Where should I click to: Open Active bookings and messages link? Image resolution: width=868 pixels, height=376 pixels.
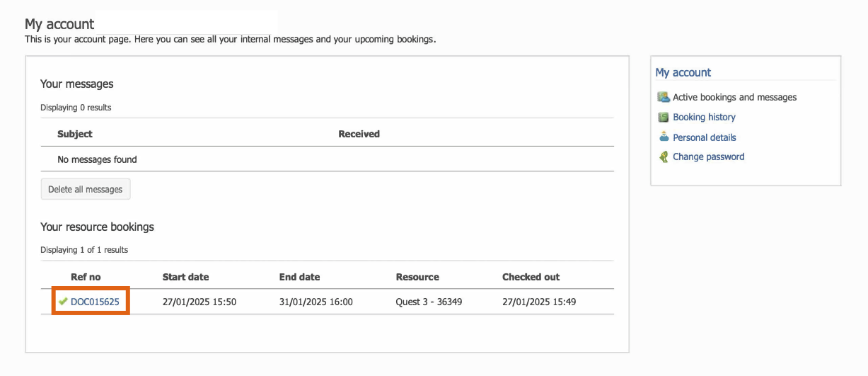[734, 97]
